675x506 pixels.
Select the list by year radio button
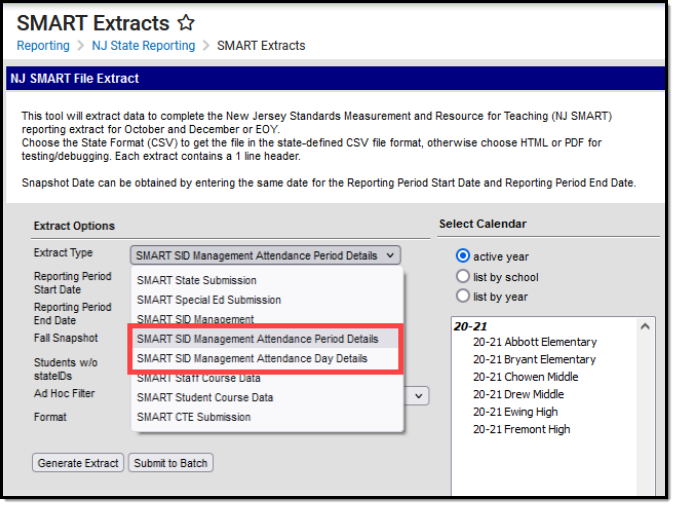(463, 296)
